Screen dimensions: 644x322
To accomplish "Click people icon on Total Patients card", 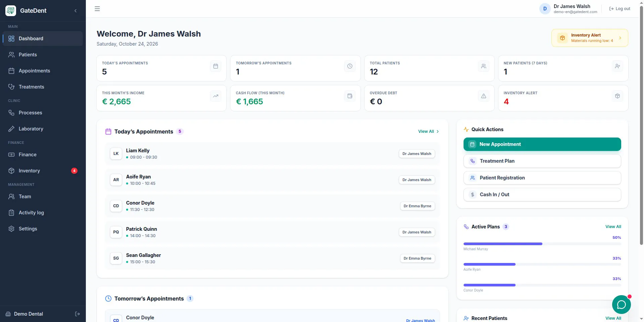I will [x=484, y=66].
